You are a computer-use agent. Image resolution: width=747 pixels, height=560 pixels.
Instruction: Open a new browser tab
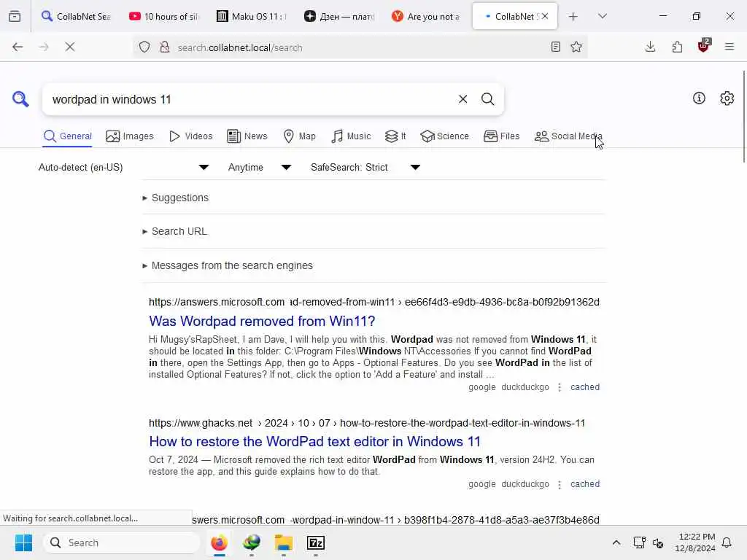click(573, 17)
